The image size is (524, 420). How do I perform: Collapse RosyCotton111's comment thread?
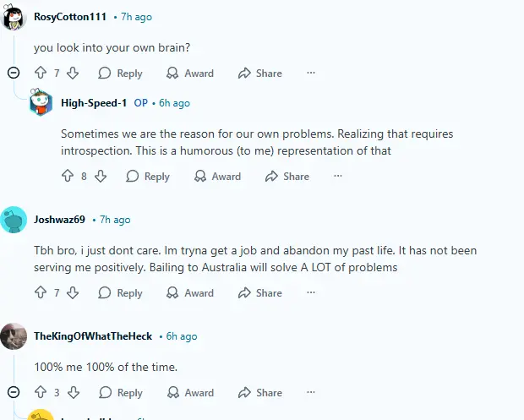tap(14, 74)
